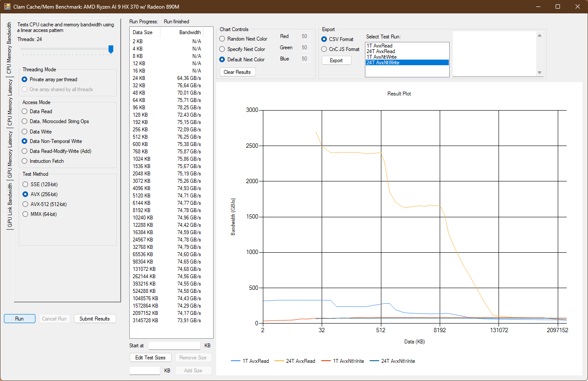Screen dimensions: 588x381
Task: Open GPU Link Bandwidth tab
Action: [x=10, y=205]
